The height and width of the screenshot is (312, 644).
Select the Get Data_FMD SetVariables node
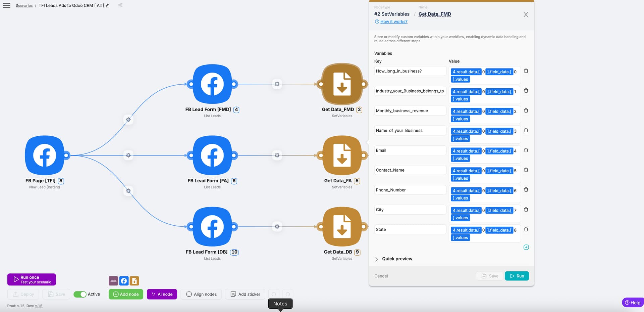coord(342,84)
